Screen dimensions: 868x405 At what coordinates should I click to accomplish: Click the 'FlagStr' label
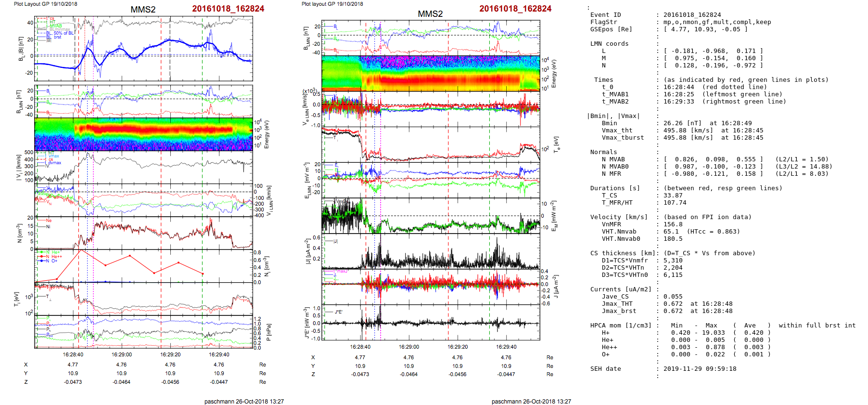pyautogui.click(x=603, y=22)
